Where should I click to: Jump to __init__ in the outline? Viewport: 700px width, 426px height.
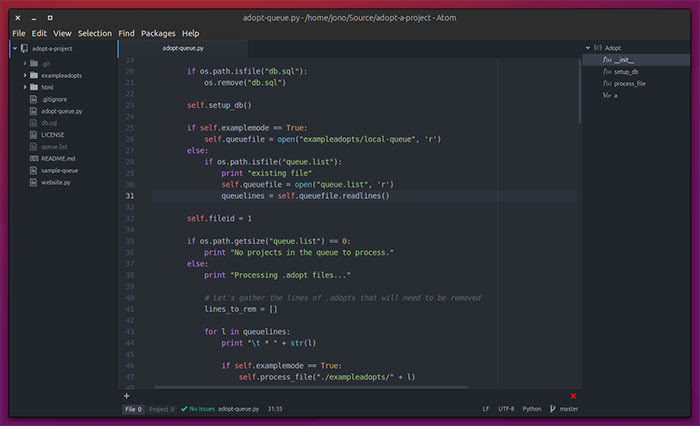(624, 60)
